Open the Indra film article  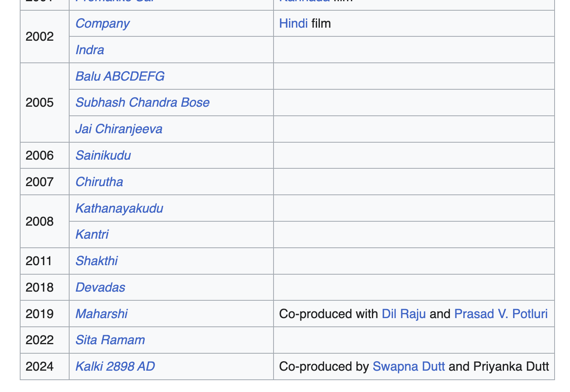coord(90,50)
